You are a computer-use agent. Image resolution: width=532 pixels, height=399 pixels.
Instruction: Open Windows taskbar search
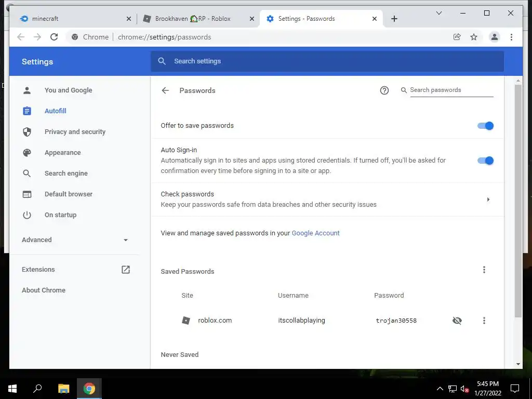coord(37,389)
